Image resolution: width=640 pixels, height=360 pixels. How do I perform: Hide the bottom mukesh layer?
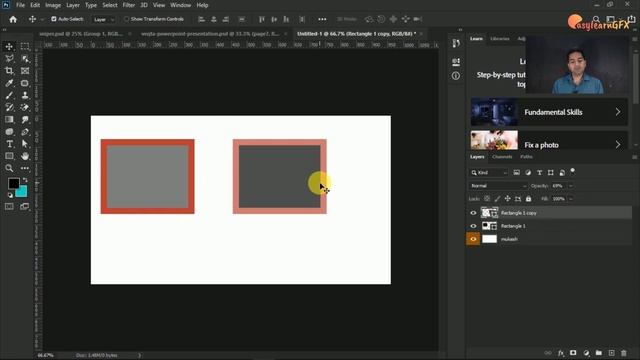click(x=473, y=239)
